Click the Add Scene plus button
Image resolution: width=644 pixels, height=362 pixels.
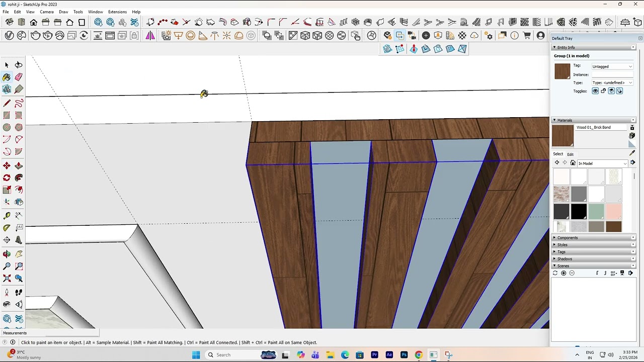click(x=563, y=273)
